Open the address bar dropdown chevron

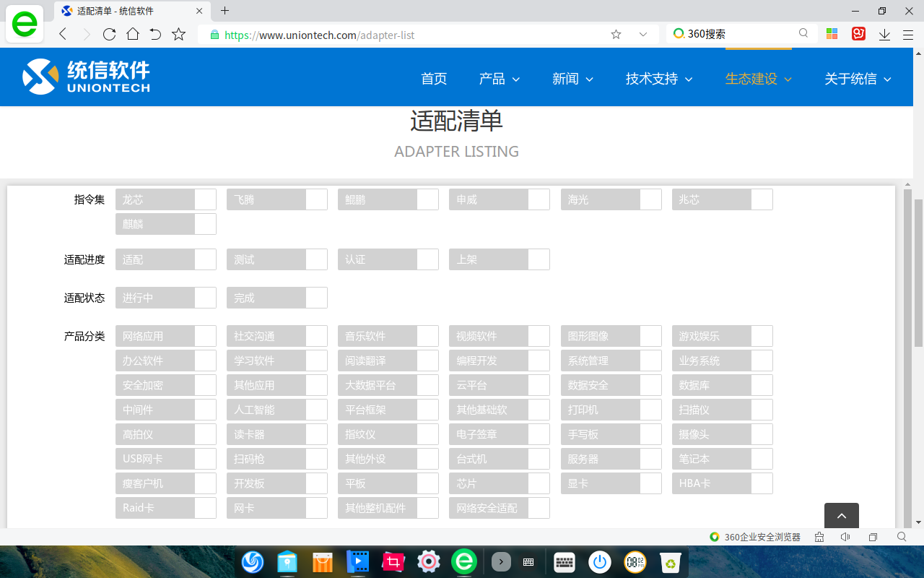click(x=642, y=34)
